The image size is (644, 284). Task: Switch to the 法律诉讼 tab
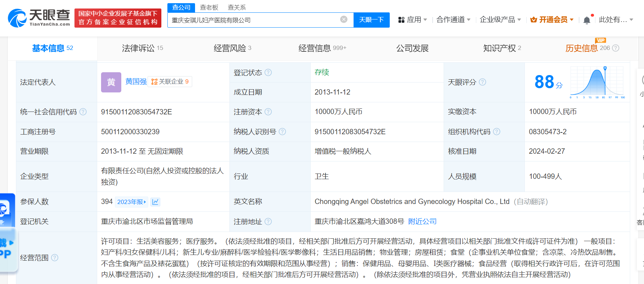tap(143, 48)
